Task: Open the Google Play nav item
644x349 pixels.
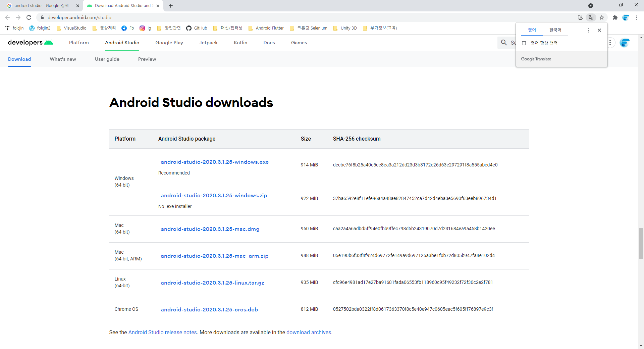Action: 169,43
